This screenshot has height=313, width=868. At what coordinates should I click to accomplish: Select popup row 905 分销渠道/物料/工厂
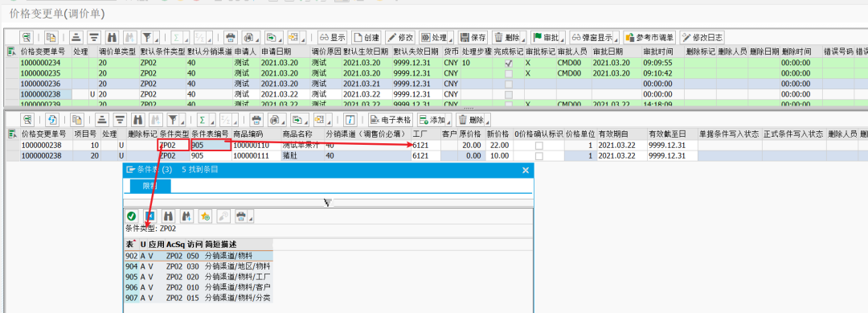pyautogui.click(x=199, y=277)
